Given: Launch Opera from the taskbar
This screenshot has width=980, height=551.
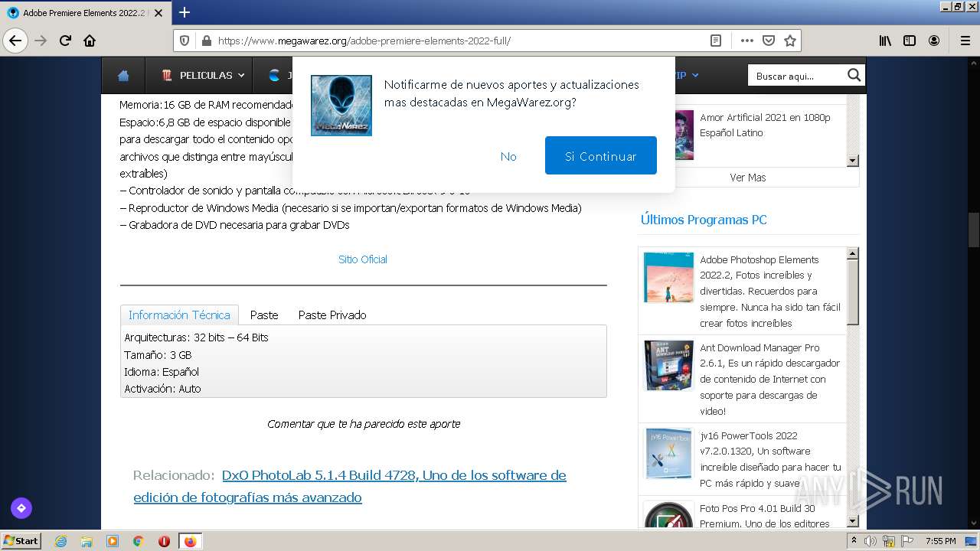Looking at the screenshot, I should pyautogui.click(x=164, y=541).
